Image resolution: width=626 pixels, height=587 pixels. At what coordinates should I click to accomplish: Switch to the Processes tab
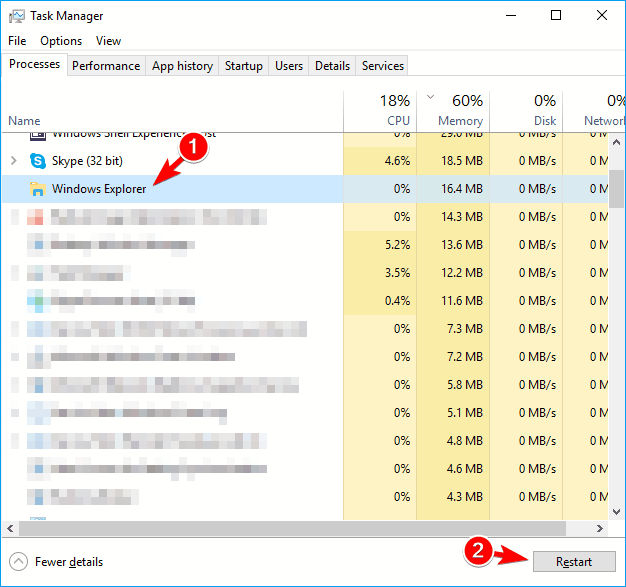tap(34, 64)
